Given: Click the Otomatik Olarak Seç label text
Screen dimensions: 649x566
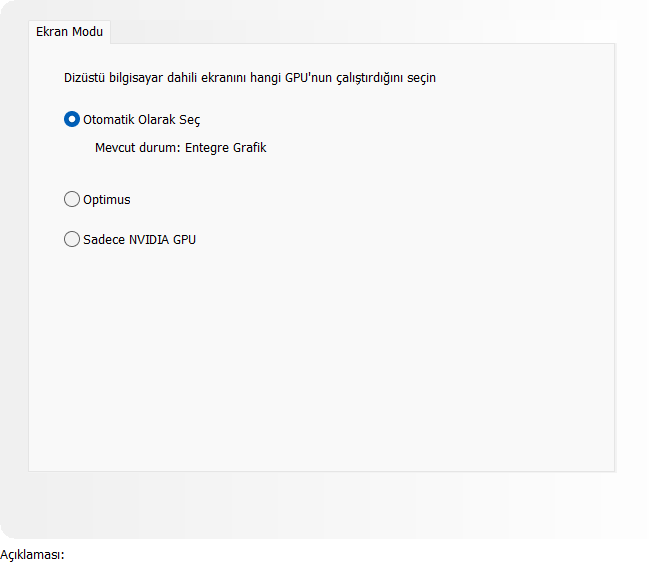Looking at the screenshot, I should (142, 120).
